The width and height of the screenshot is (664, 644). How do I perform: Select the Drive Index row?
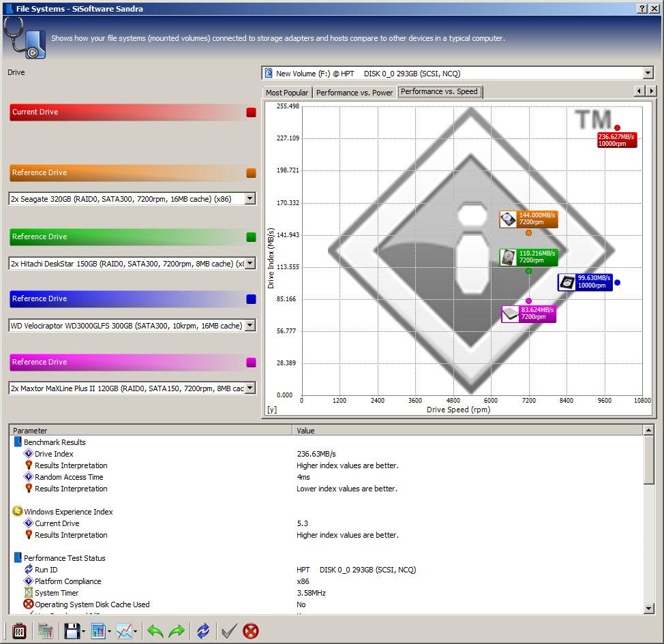pos(326,453)
